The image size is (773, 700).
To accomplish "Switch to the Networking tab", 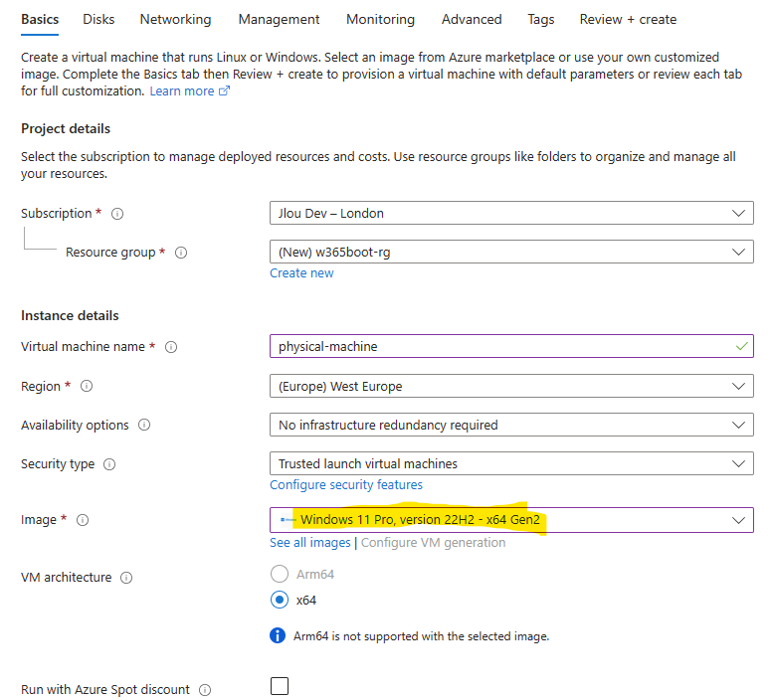I will tap(175, 20).
